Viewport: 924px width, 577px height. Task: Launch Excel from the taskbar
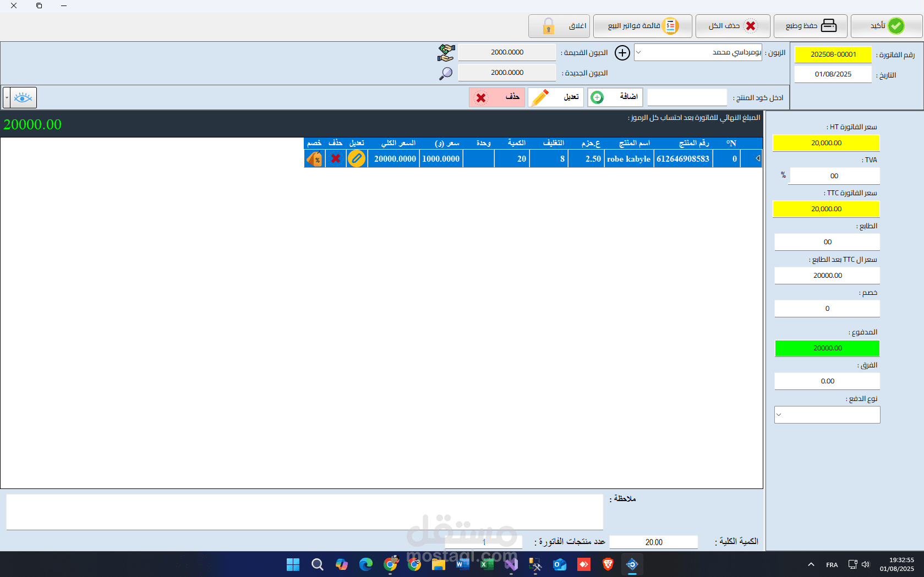[x=487, y=564]
